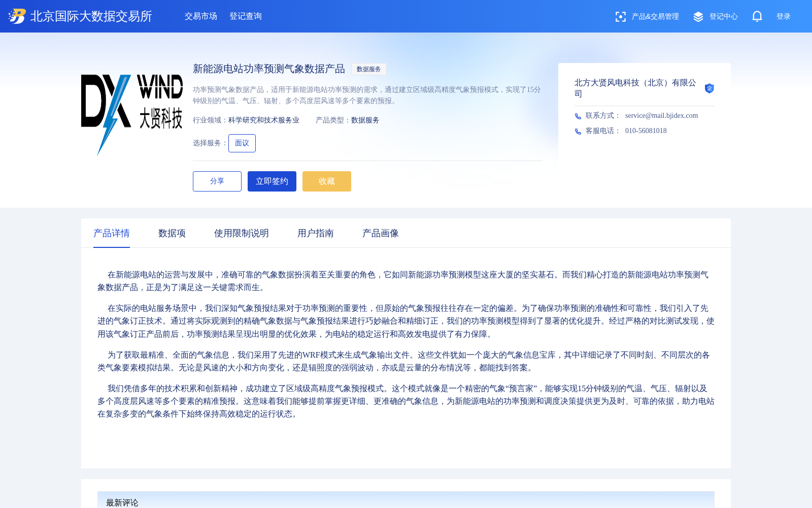Click the paragraph starting 为了获取最精准
The width and height of the screenshot is (812, 508).
(x=406, y=361)
